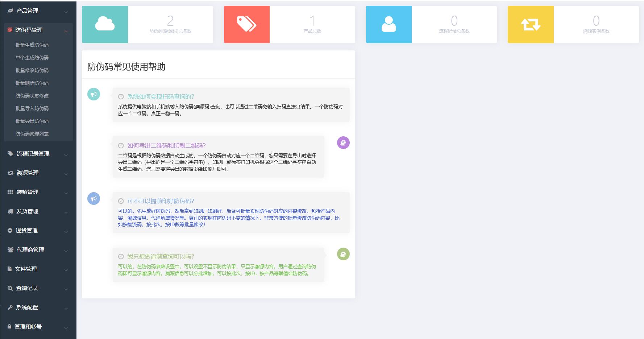Click the green book icon beside traceability help

click(343, 254)
